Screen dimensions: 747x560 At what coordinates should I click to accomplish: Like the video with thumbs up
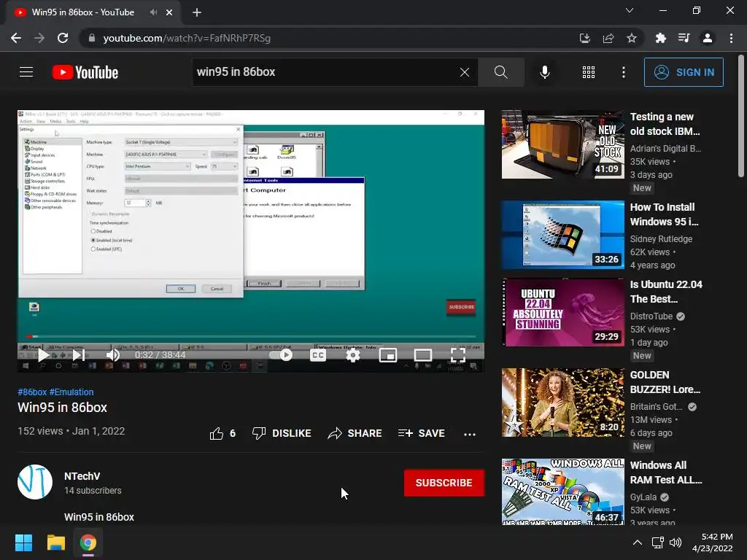point(217,433)
